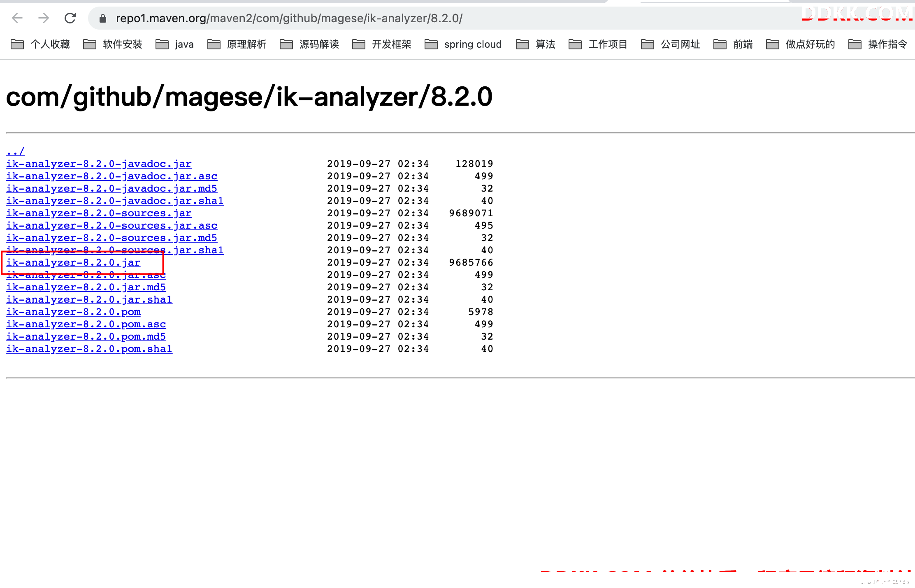Download ik-analyzer-8.2.0-sources.jar
The height and width of the screenshot is (588, 915).
pyautogui.click(x=99, y=213)
